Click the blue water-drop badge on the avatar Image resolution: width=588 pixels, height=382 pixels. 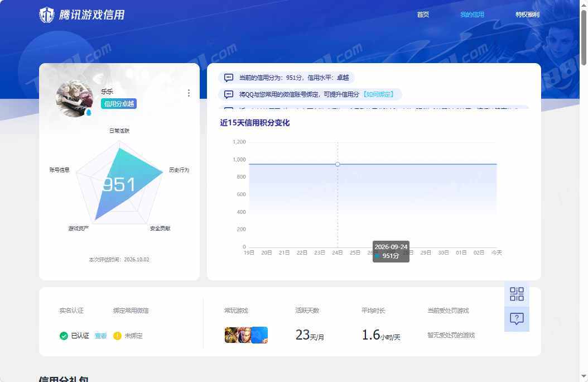click(x=89, y=112)
